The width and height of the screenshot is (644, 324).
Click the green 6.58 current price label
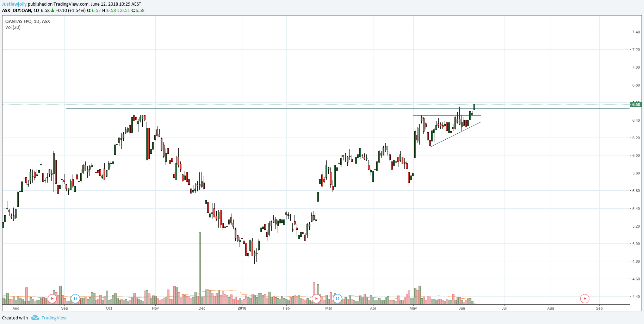click(636, 104)
